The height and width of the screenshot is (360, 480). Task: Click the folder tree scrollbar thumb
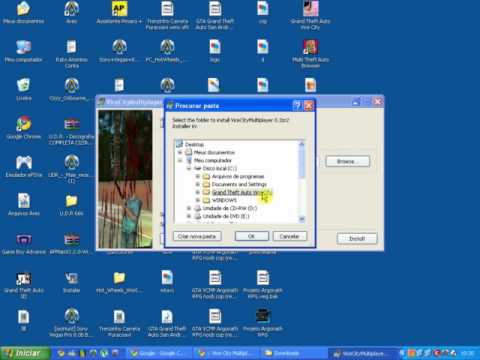click(302, 162)
